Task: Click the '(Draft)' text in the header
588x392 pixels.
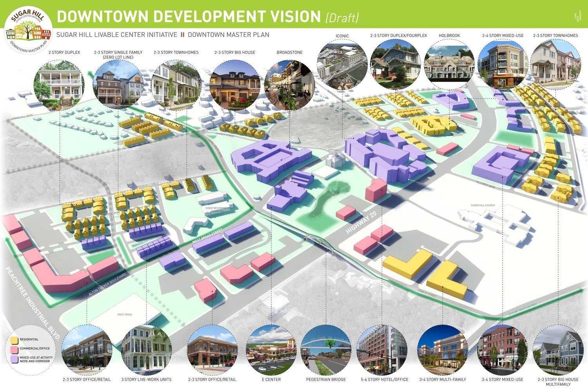Action: click(342, 18)
